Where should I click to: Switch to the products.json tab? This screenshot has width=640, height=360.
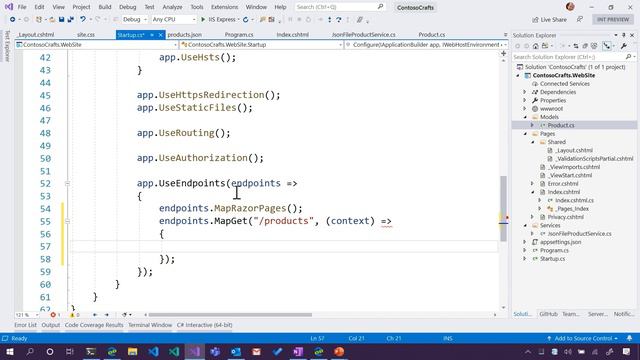[x=184, y=35]
